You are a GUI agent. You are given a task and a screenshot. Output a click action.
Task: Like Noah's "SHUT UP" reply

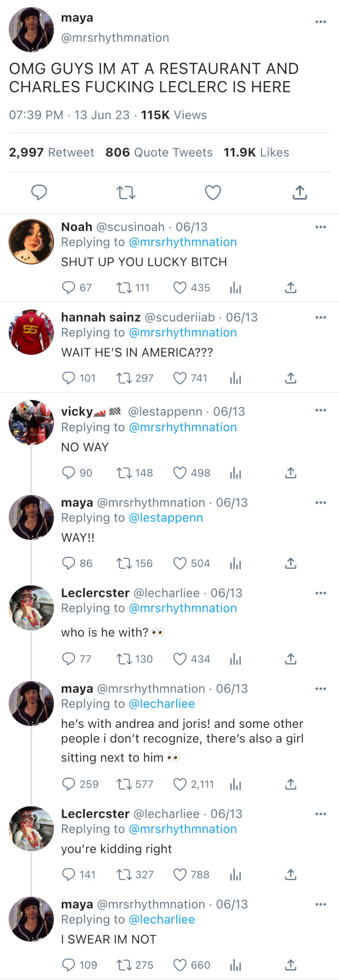(180, 288)
